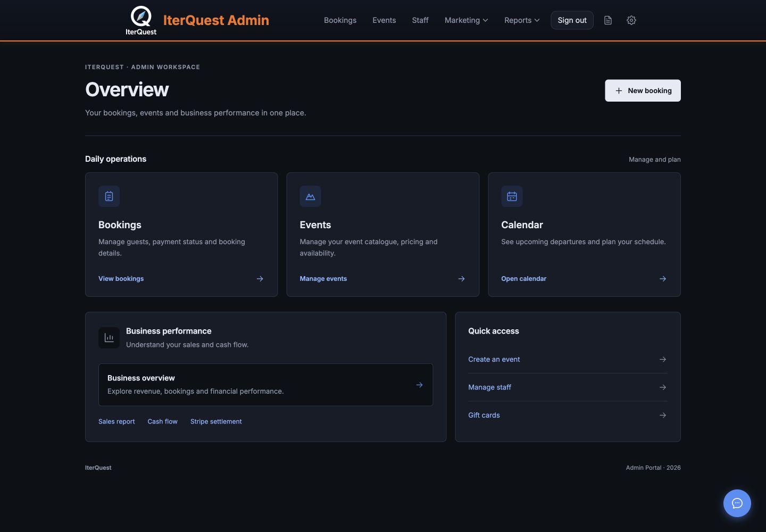Click the Business overview arrow
This screenshot has width=766, height=532.
(420, 385)
